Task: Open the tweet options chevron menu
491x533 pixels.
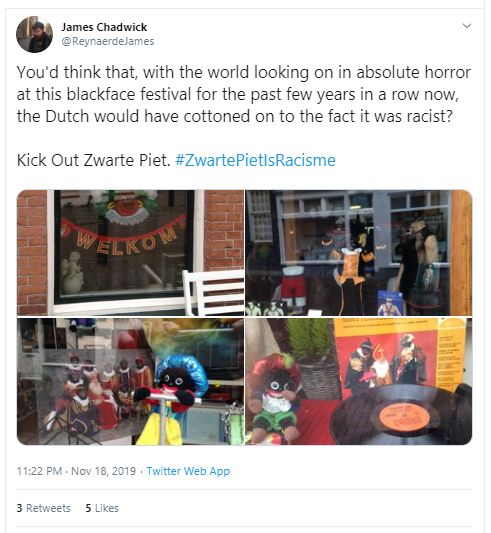Action: pyautogui.click(x=467, y=26)
